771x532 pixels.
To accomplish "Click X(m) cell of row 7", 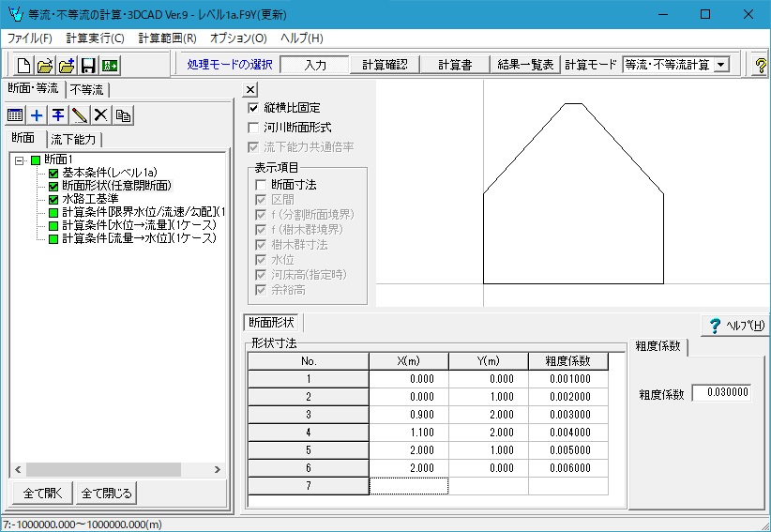I will 409,486.
